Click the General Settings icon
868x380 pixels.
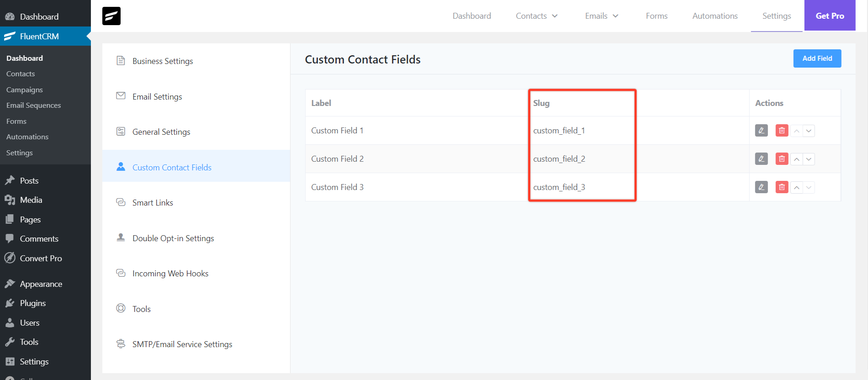(x=121, y=132)
